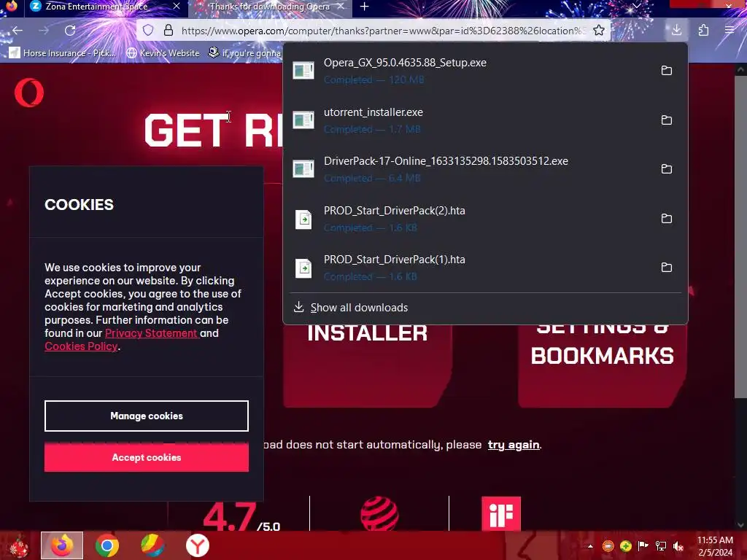Open Horse Insurance bookmark
Viewport: 747px width, 560px height.
coord(63,52)
